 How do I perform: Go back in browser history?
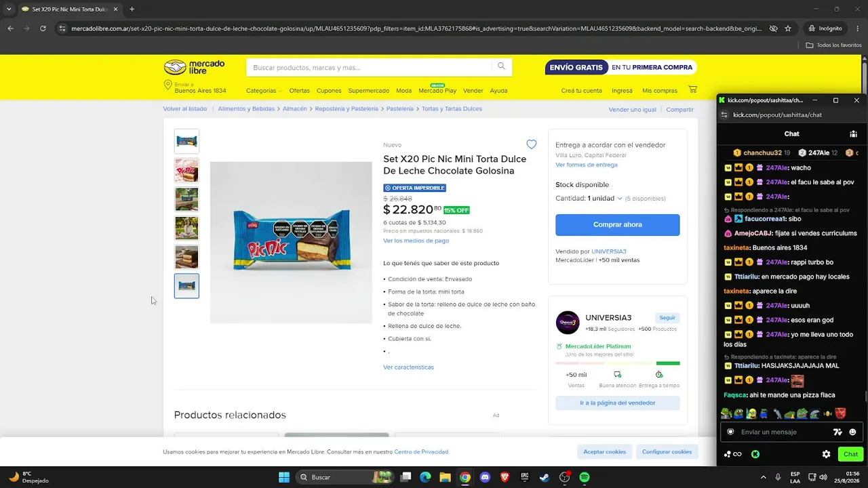point(10,28)
